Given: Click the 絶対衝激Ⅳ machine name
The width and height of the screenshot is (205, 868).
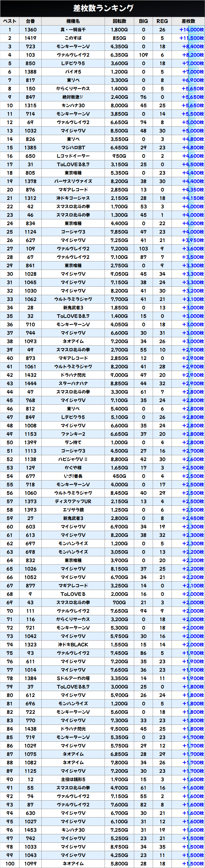Looking at the screenshot, I should (73, 97).
